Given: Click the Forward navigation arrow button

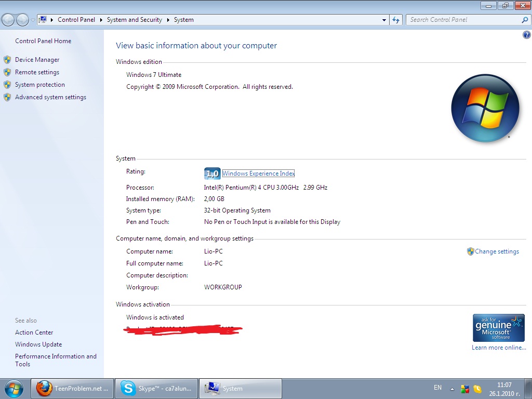Looking at the screenshot, I should (x=22, y=20).
